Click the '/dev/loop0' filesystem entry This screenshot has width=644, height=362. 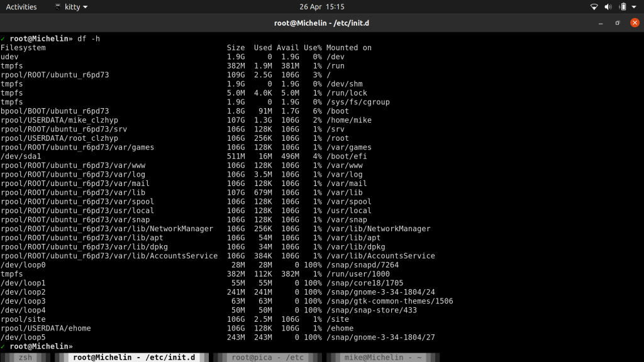coord(23,265)
